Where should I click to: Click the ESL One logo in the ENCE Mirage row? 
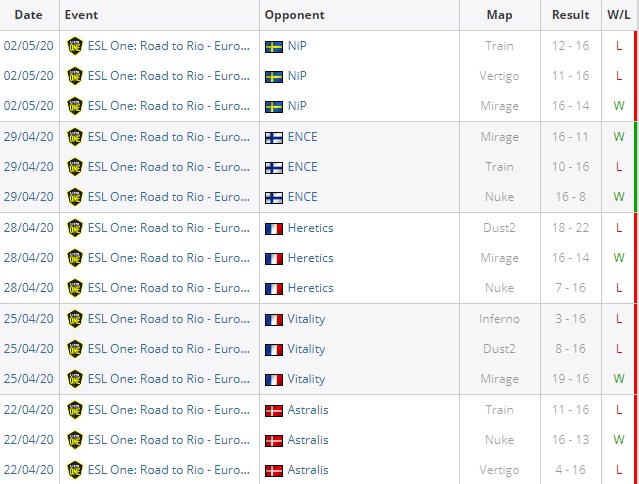74,137
